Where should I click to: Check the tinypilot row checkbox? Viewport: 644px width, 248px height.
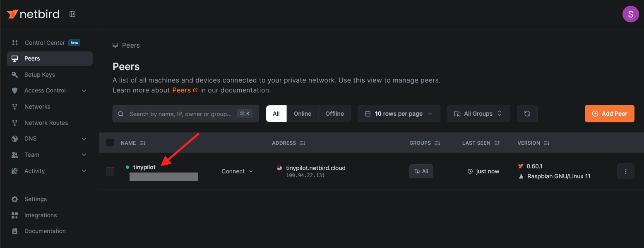110,171
